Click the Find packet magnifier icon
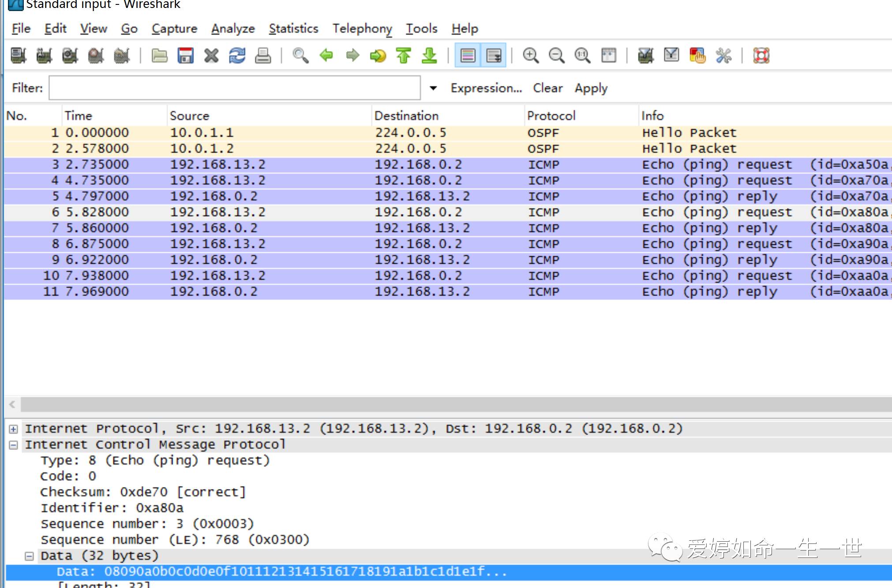Viewport: 892px width, 588px height. [x=300, y=56]
